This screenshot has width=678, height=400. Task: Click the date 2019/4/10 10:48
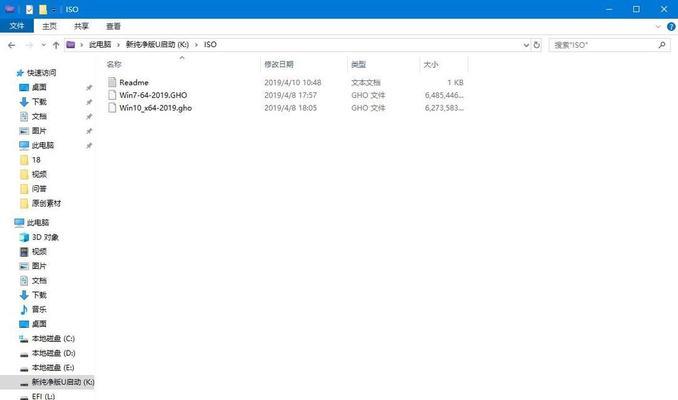pos(293,82)
